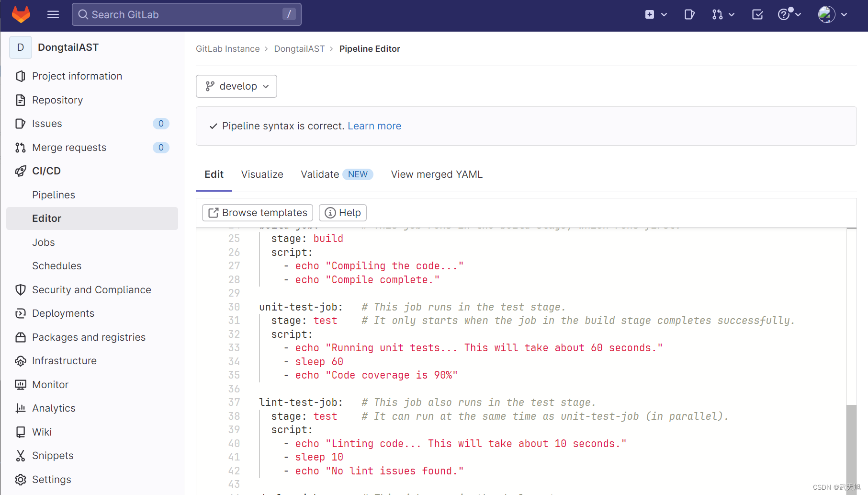This screenshot has width=868, height=495.
Task: Select Editor in the CI/CD submenu
Action: click(92, 219)
